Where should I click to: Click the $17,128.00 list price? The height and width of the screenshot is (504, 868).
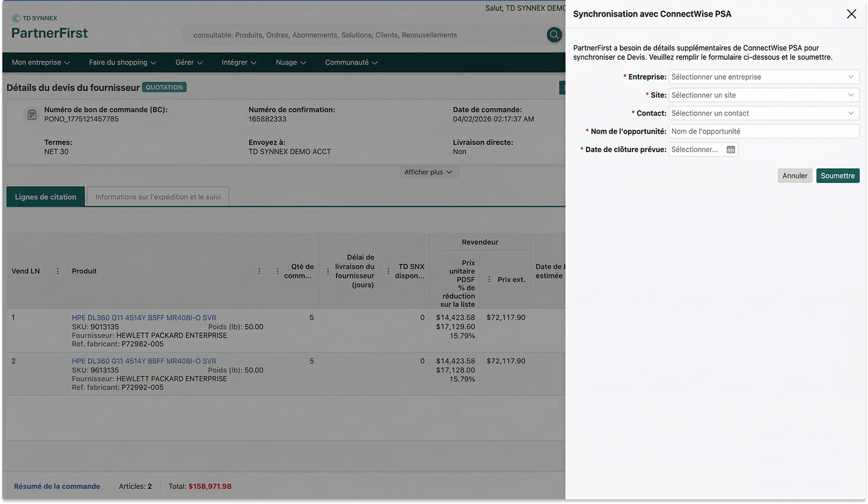coord(455,370)
